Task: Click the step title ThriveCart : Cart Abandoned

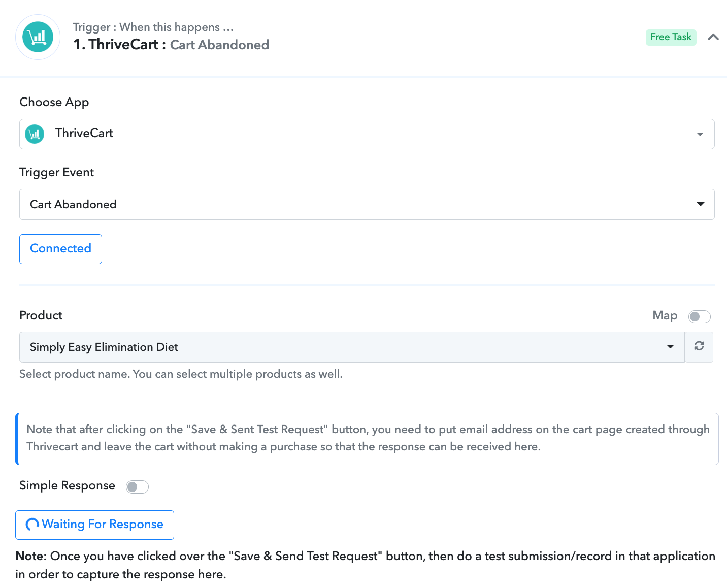Action: (x=171, y=45)
